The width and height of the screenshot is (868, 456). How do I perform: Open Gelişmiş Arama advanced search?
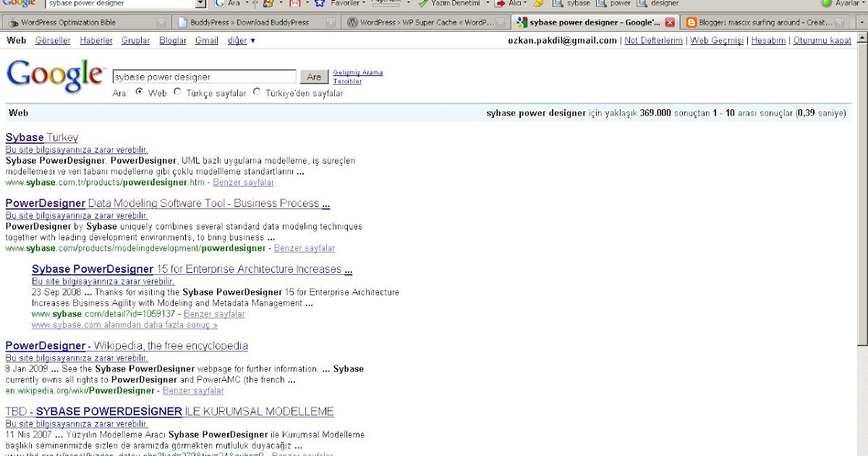[358, 72]
